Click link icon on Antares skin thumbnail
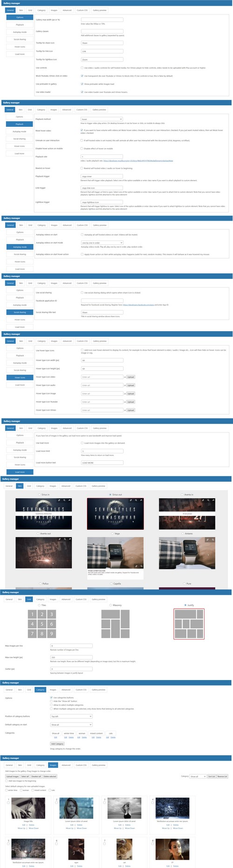This screenshot has height=868, width=233. click(x=208, y=539)
